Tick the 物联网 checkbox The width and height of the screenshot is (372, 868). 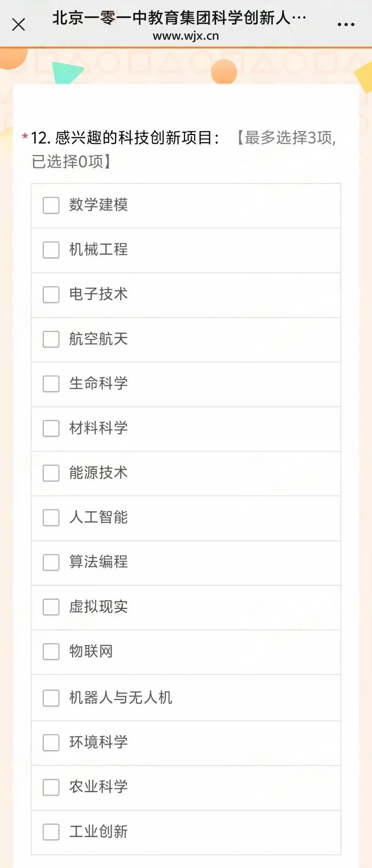coord(51,652)
